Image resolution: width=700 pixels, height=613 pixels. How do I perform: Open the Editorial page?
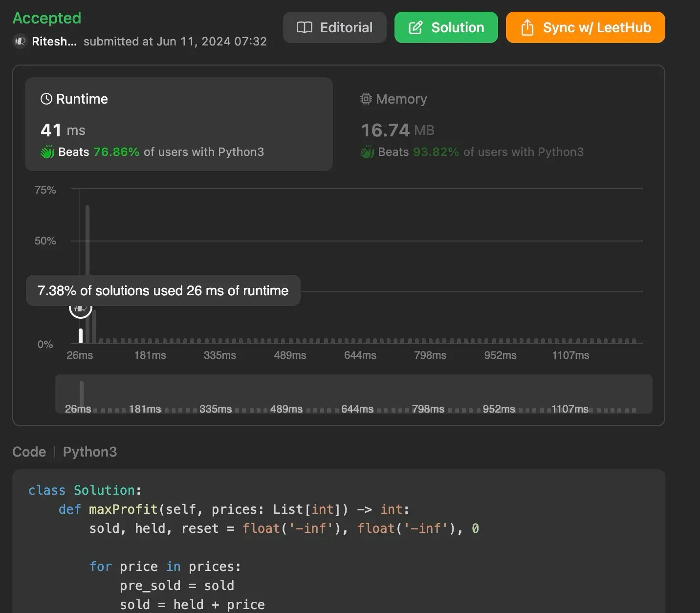click(334, 27)
